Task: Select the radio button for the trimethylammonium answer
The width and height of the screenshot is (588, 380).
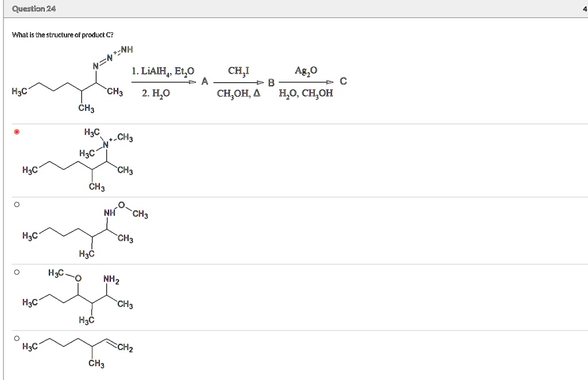Action: [x=17, y=132]
